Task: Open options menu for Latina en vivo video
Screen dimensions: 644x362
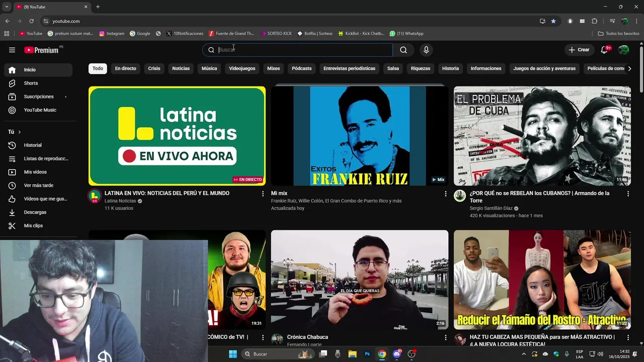Action: 263,194
